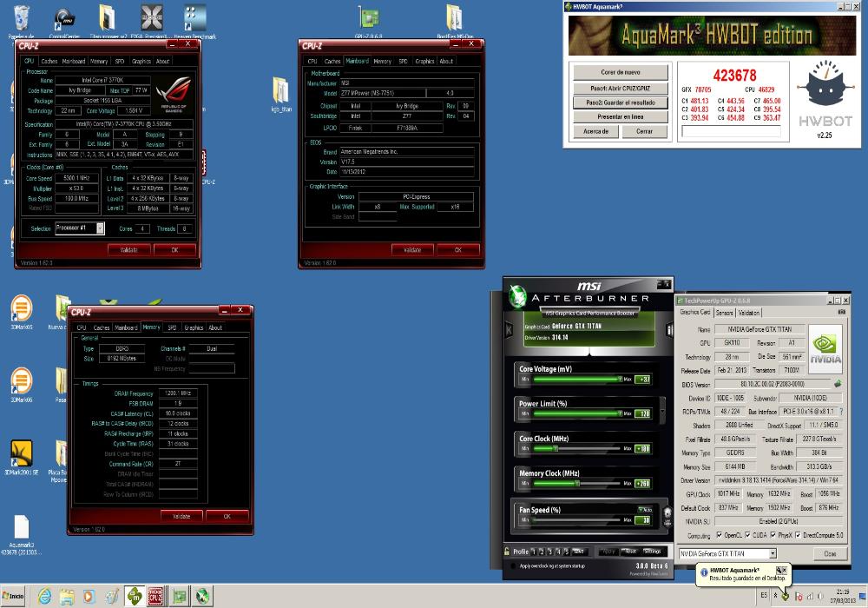Adjust the Memory Clock slider in Afterburner
Viewport: 868px width, 608px height.
pyautogui.click(x=575, y=484)
